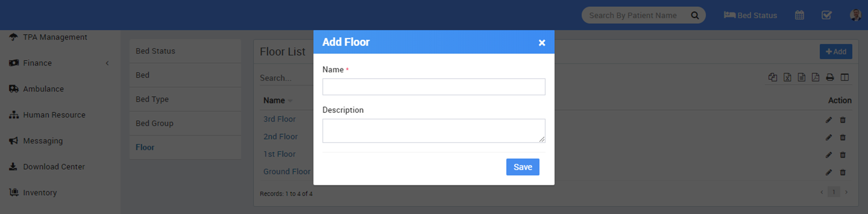Select Bed Type menu item
Screen dimensions: 868x214
(x=152, y=99)
